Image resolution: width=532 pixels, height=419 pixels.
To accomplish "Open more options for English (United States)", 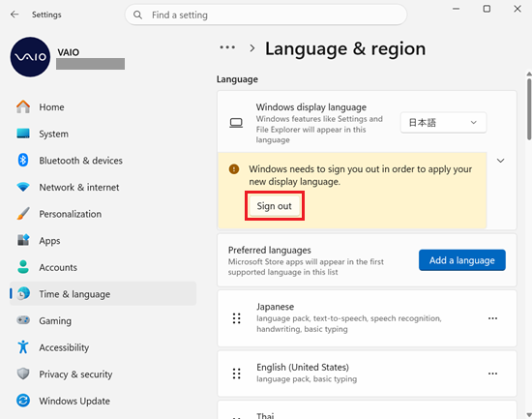I will pyautogui.click(x=492, y=374).
